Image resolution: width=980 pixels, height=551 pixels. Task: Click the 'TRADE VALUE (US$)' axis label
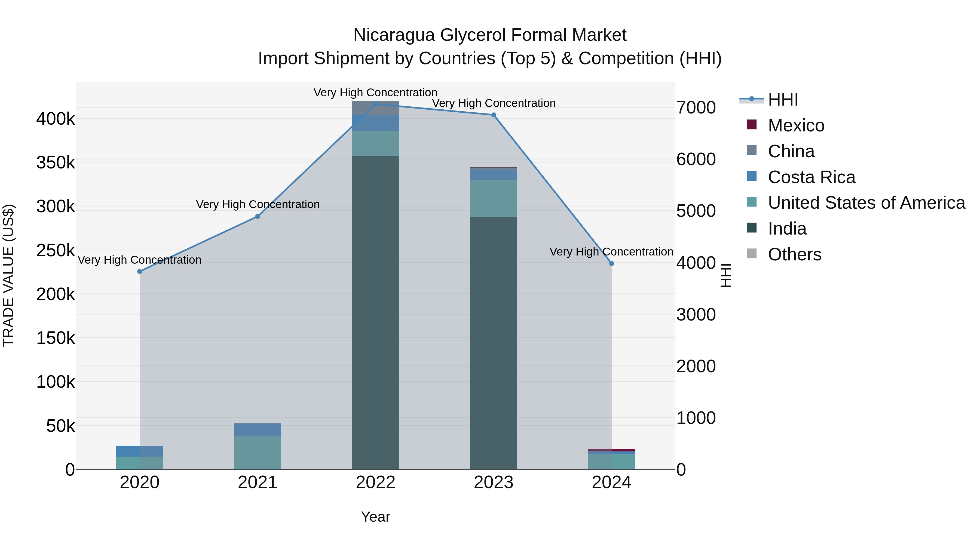click(x=8, y=275)
